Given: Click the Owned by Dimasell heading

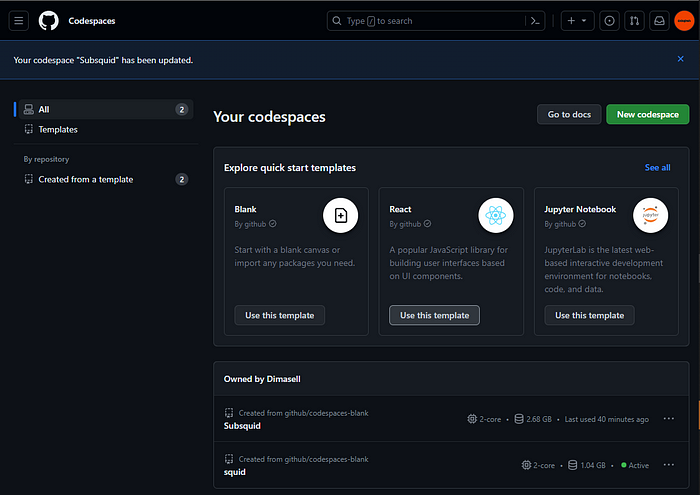Looking at the screenshot, I should [x=262, y=379].
